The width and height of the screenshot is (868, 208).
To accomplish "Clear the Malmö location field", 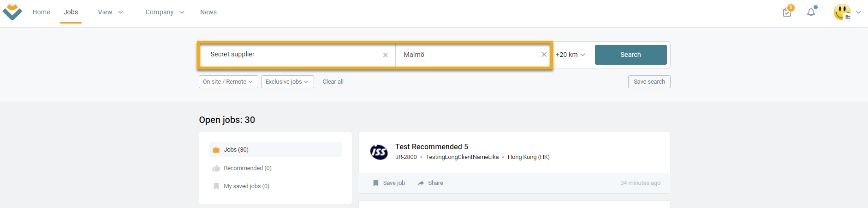I will [544, 55].
